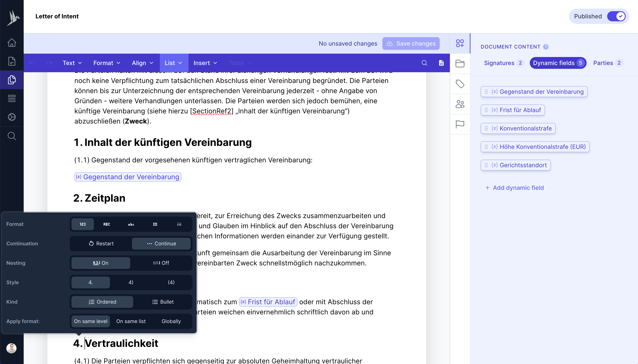Open the Align dropdown
The width and height of the screenshot is (638, 364).
(142, 63)
